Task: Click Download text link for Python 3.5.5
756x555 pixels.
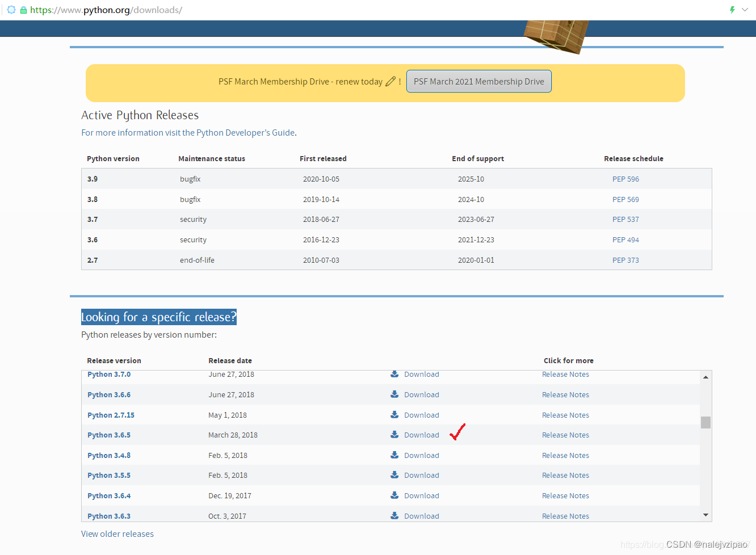Action: click(x=422, y=475)
